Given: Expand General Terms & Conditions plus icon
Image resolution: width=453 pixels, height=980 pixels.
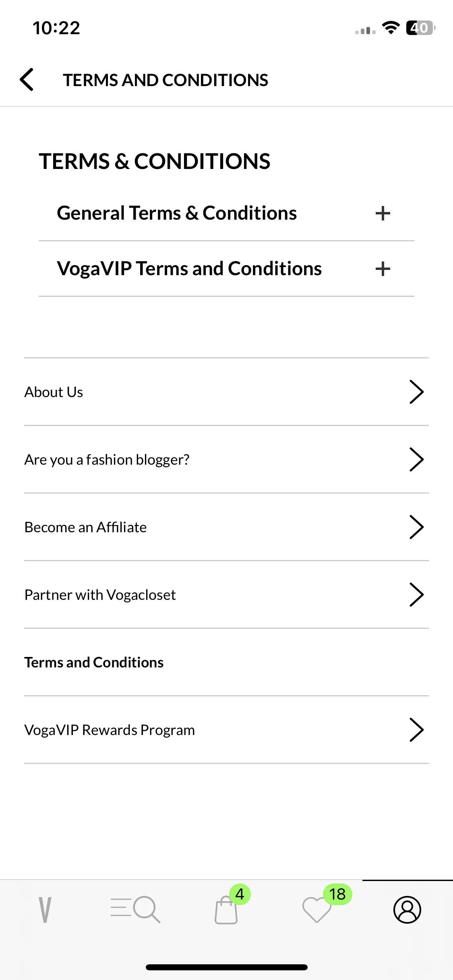Looking at the screenshot, I should point(383,213).
